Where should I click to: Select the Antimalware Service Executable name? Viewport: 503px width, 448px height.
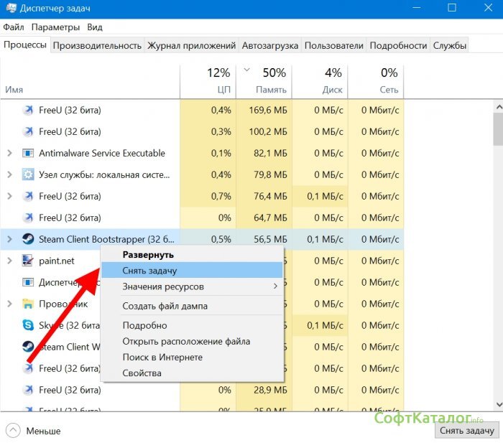click(102, 153)
